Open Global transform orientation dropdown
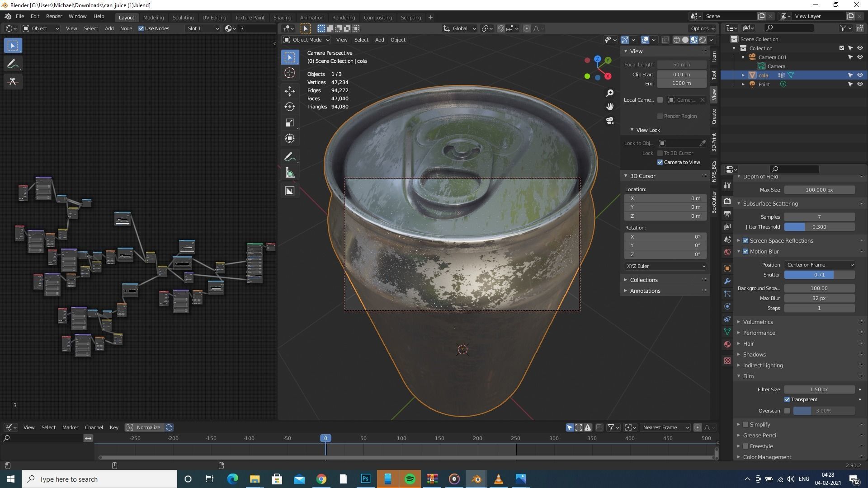 [x=459, y=28]
